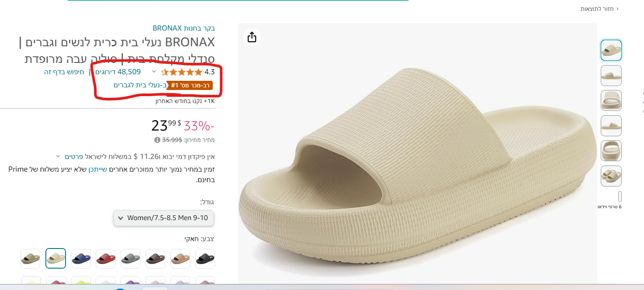Screen dimensions: 644x290
Task: Click the five-star rating icons
Action: click(x=182, y=72)
